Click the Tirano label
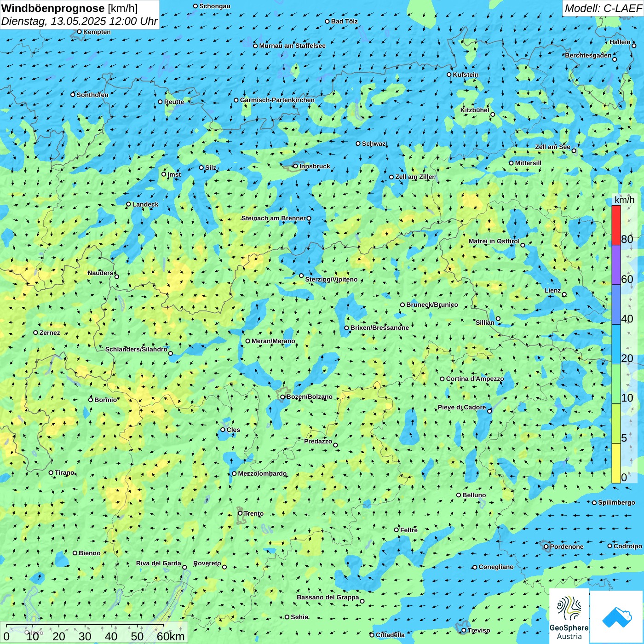 [x=64, y=472]
